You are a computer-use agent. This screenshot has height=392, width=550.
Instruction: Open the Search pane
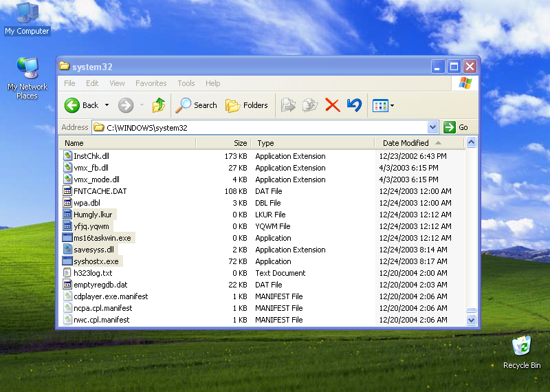coord(196,105)
